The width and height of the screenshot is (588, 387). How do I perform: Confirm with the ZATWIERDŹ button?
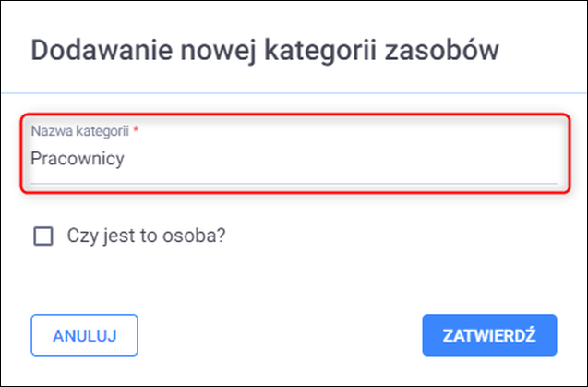tap(489, 335)
